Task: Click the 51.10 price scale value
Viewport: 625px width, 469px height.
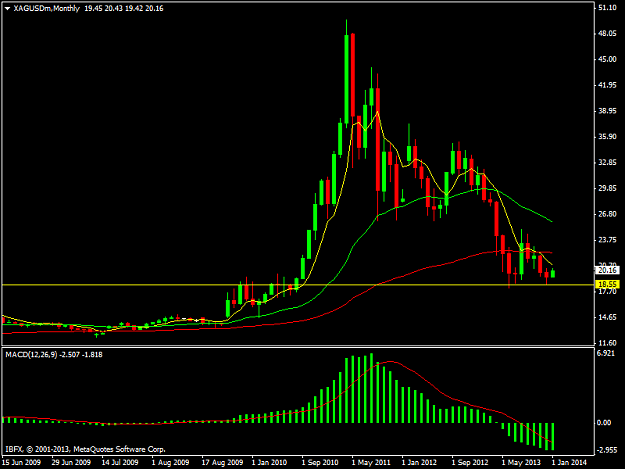Action: coord(607,8)
